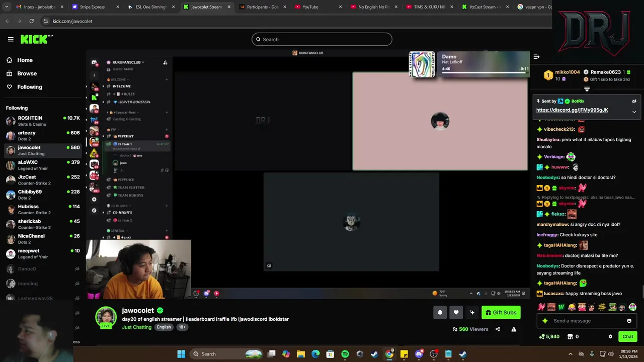Click the Kick search box
Screen dimensions: 644x362
[x=322, y=39]
